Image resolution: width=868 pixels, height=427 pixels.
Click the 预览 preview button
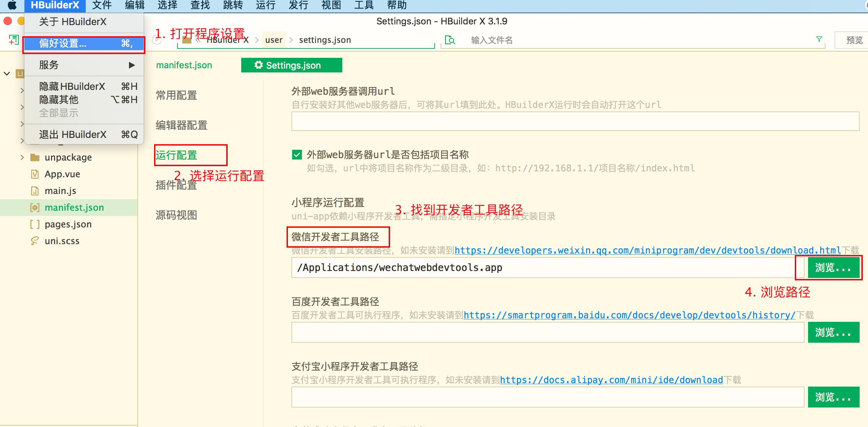pos(854,40)
